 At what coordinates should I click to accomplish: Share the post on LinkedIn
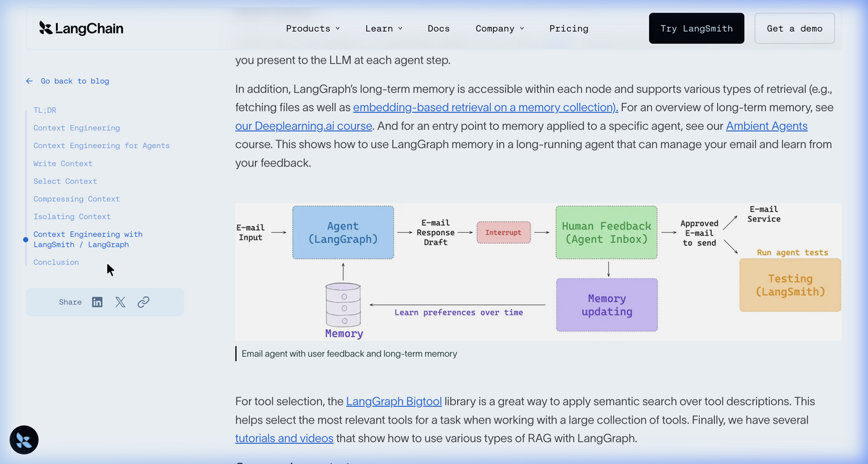pyautogui.click(x=97, y=302)
